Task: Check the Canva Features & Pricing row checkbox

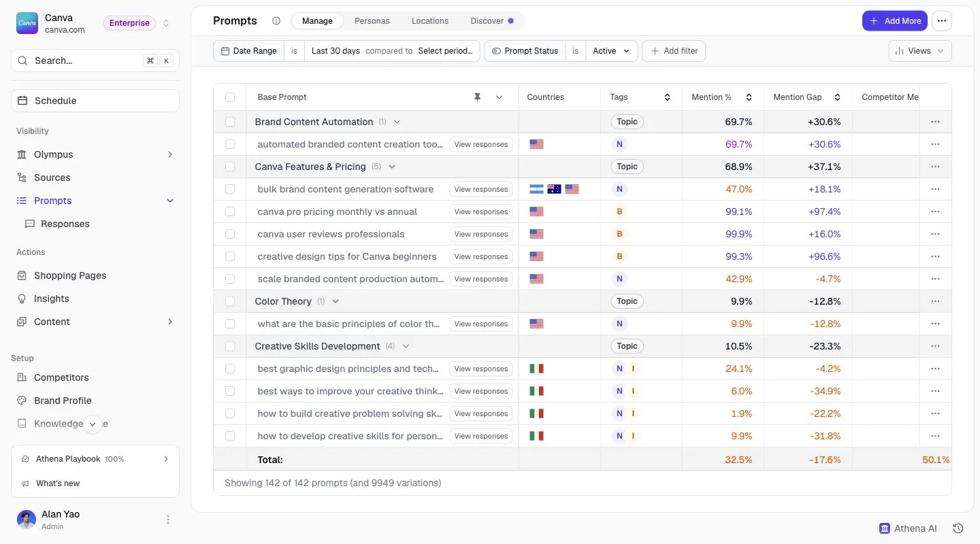Action: [230, 167]
